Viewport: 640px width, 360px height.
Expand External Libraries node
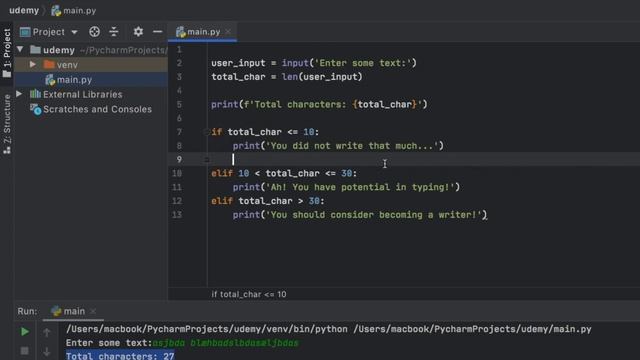tap(19, 94)
